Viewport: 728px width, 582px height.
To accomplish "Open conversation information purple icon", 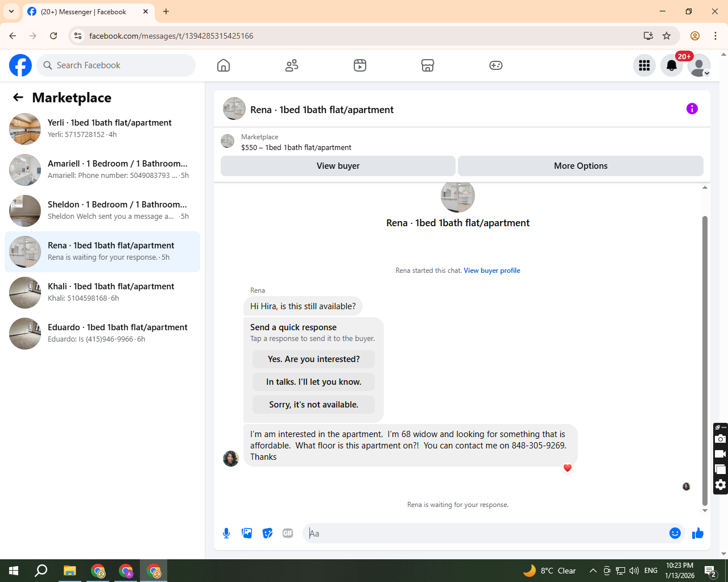I will click(x=692, y=109).
